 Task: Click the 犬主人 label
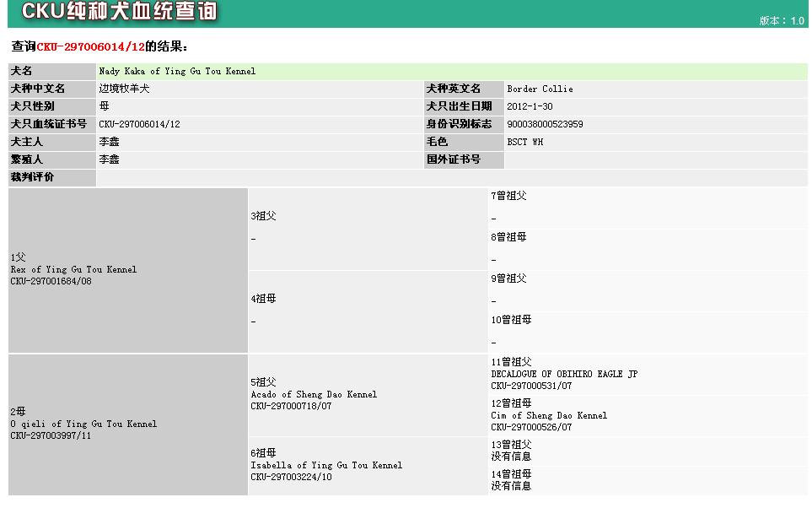click(26, 142)
